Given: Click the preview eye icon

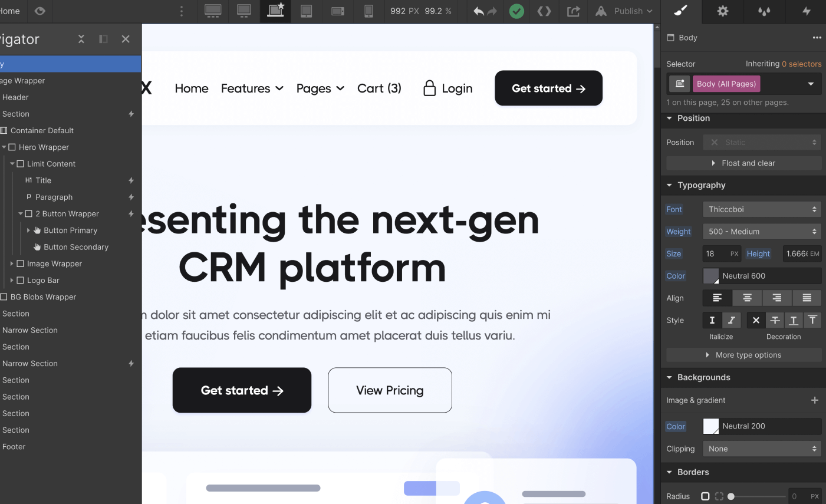Looking at the screenshot, I should [x=40, y=11].
